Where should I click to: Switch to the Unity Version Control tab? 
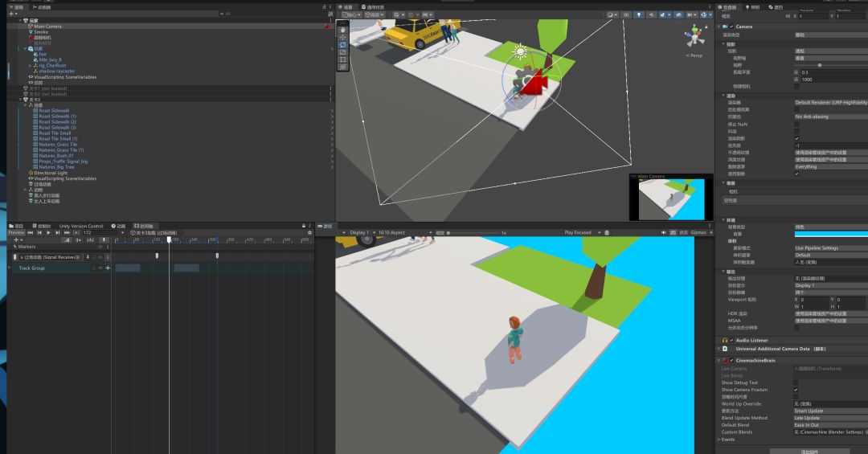click(x=81, y=226)
